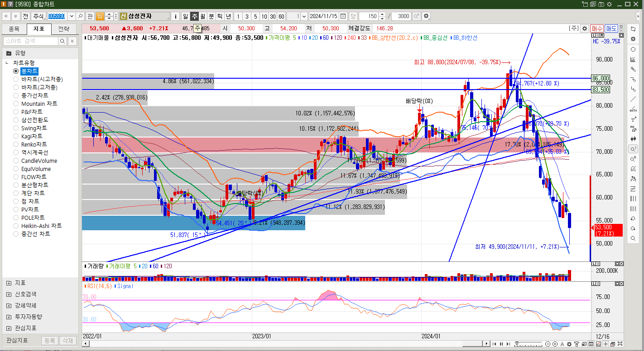The width and height of the screenshot is (644, 351).
Task: Click the pause playback control
Action: (501, 344)
